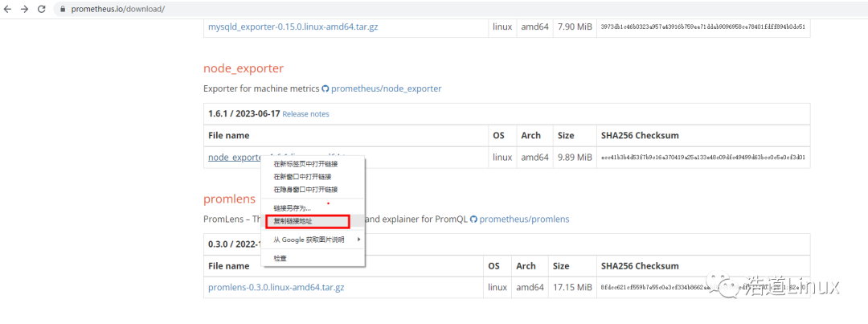The width and height of the screenshot is (868, 324).
Task: Click SHA256 Checksum header in node_exporter table
Action: pos(640,136)
